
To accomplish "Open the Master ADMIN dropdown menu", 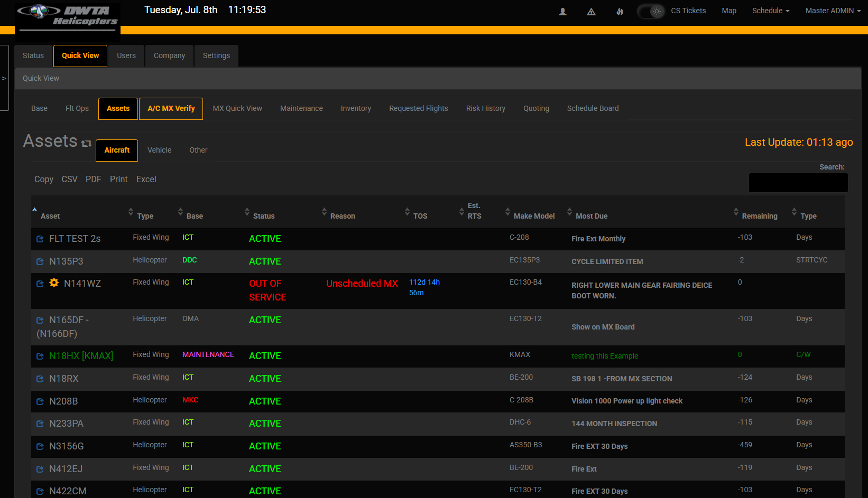I will (833, 11).
